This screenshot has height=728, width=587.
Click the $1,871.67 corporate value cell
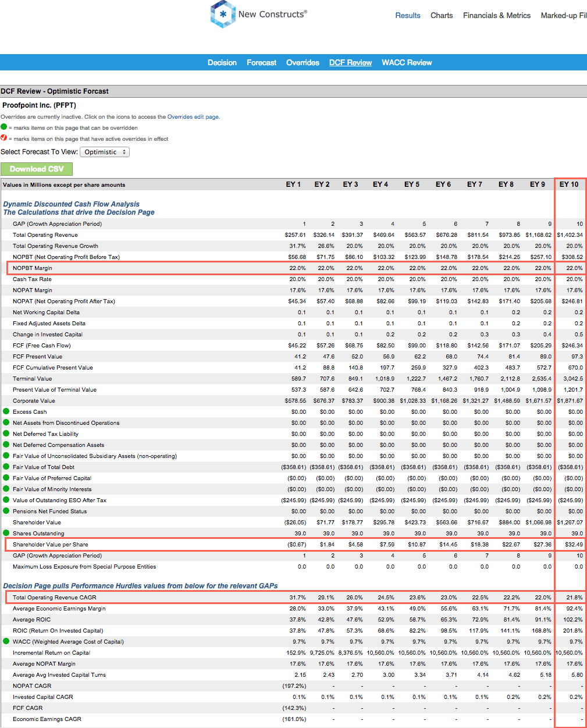coord(570,401)
